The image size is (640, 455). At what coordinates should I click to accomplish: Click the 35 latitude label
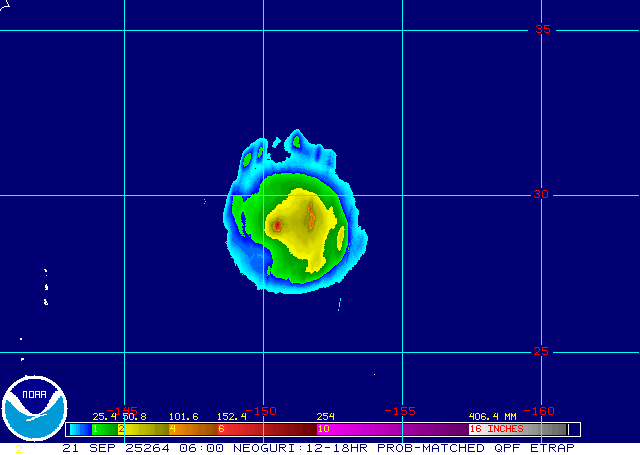[x=541, y=29]
